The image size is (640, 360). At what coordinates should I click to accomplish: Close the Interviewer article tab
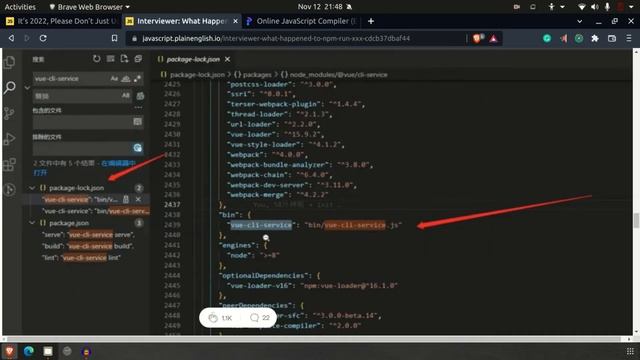click(236, 21)
